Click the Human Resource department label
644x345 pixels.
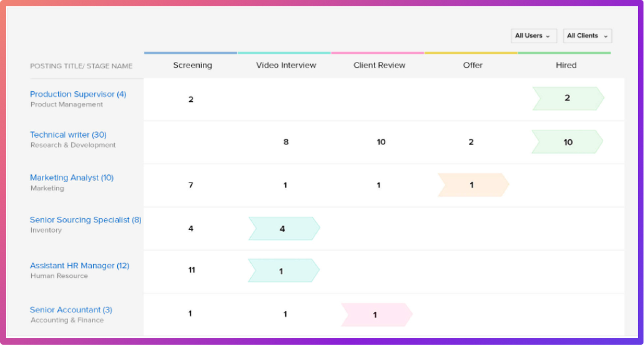click(59, 276)
